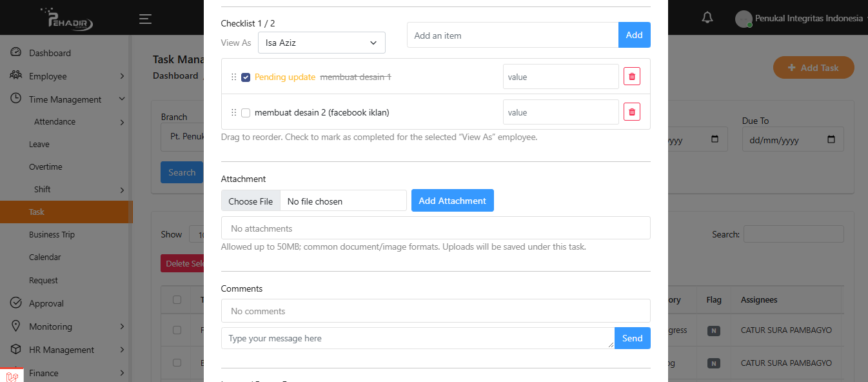Click the Approval checkmark icon in sidebar

coord(16,303)
